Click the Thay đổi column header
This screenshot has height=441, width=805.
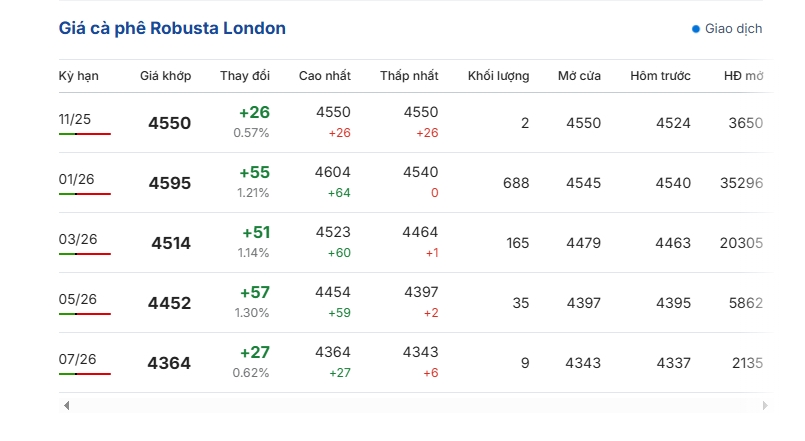click(x=245, y=76)
